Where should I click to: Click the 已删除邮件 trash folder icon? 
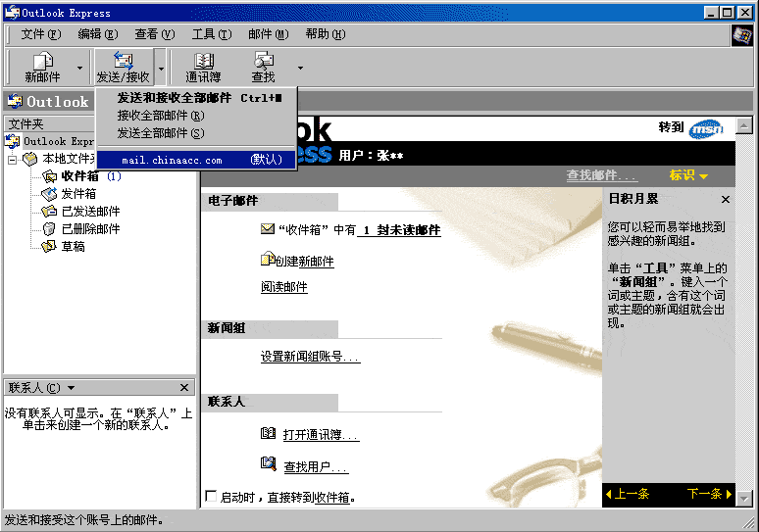click(49, 228)
